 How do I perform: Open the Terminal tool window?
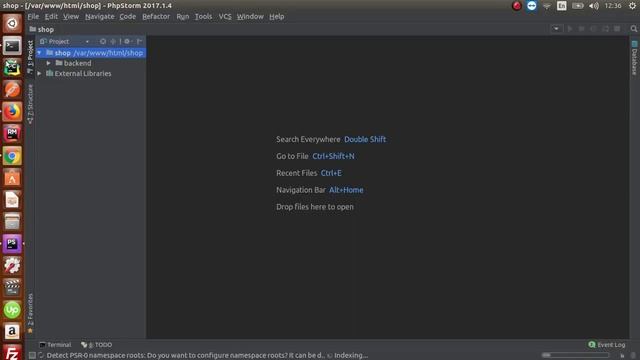[x=55, y=345]
